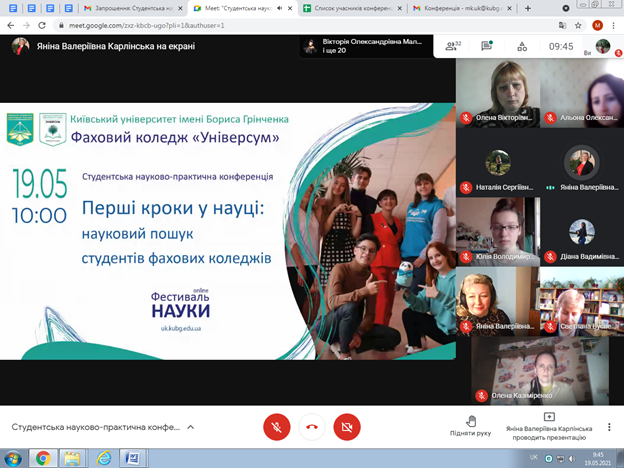624x468 pixels.
Task: Turn on the camera
Action: (x=347, y=426)
